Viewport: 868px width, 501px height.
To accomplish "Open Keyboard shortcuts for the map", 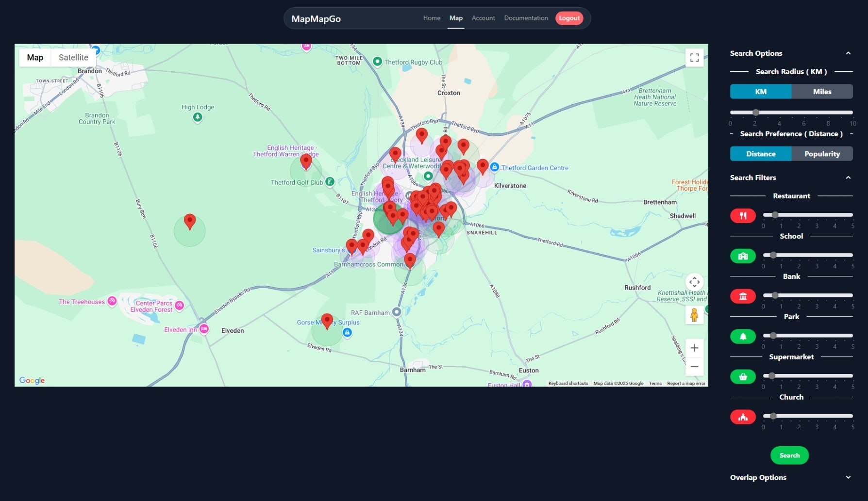I will tap(568, 383).
